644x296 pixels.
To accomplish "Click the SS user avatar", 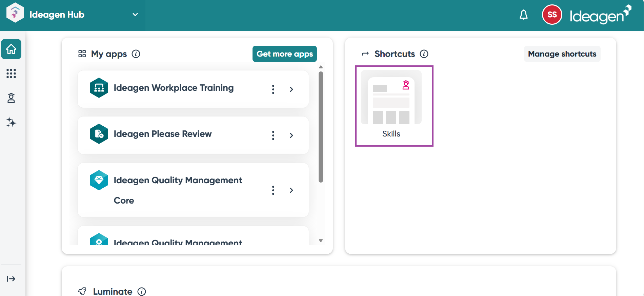I will (552, 15).
